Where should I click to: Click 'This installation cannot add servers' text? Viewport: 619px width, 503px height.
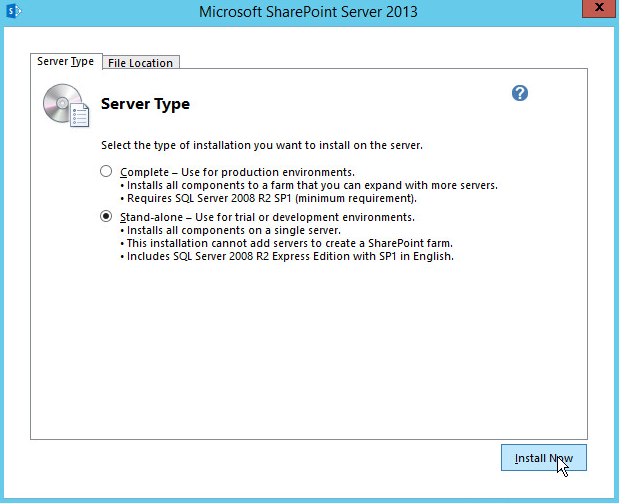click(x=290, y=243)
